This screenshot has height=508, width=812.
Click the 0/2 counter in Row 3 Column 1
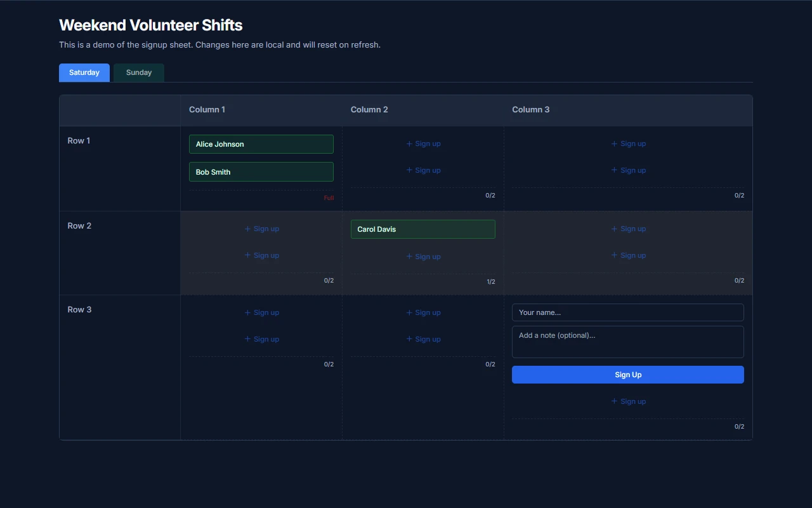[329, 364]
